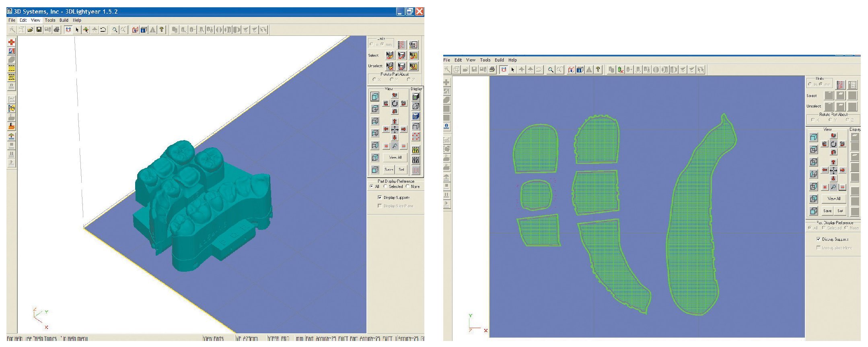Open the Build menu in the support-layout window
This screenshot has width=868, height=347.
coord(499,60)
